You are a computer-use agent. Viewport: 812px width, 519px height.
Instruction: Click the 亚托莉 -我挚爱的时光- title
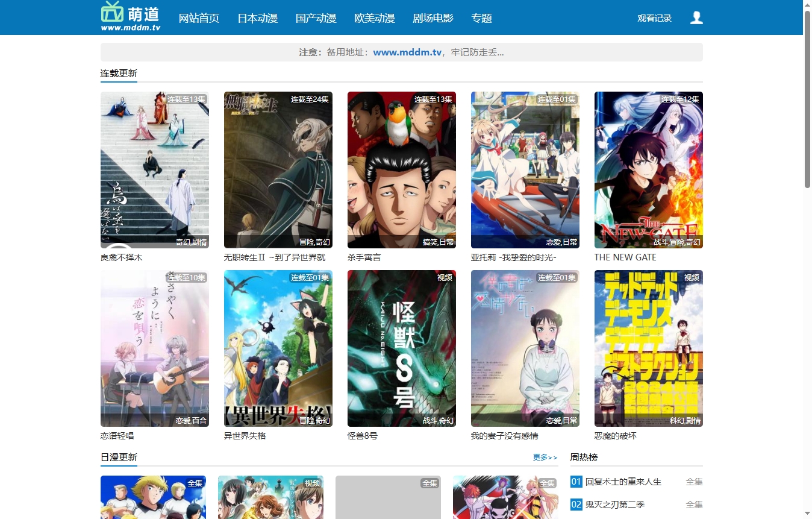(x=514, y=257)
